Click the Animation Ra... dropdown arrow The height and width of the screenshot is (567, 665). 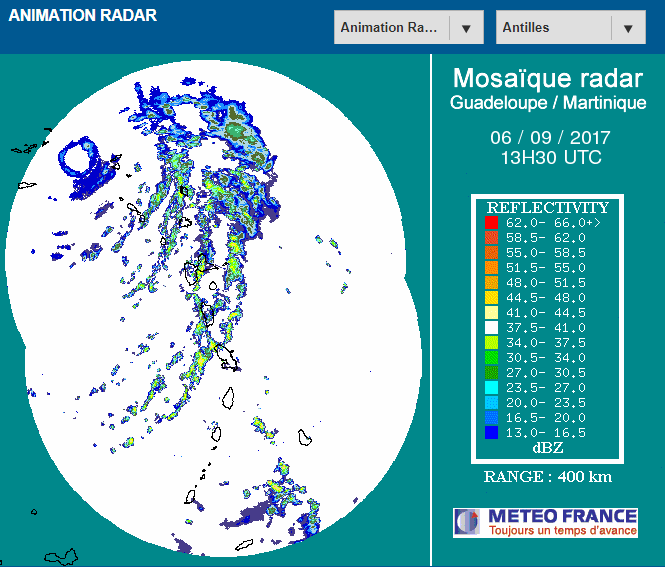[x=466, y=28]
